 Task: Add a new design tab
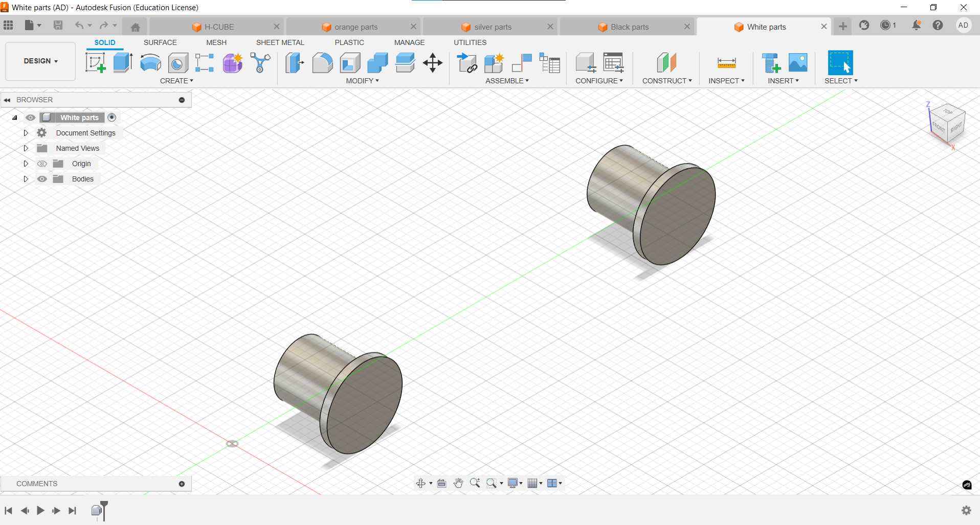pyautogui.click(x=843, y=26)
